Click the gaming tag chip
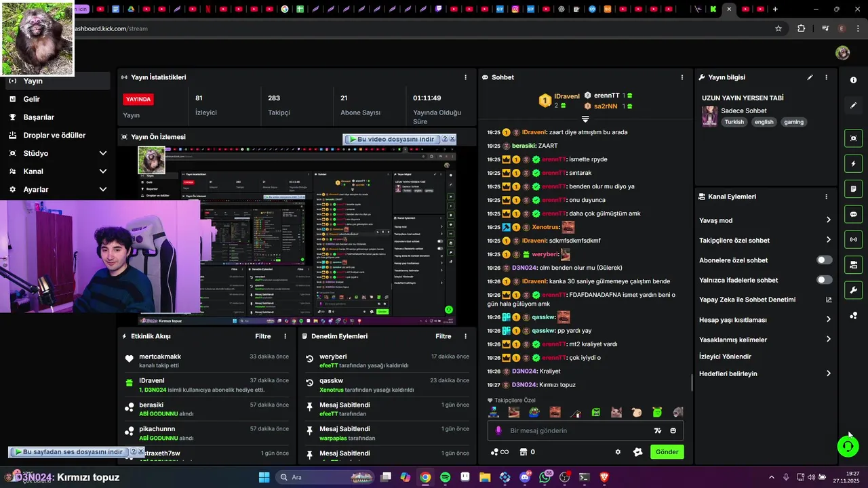This screenshot has width=868, height=488. pyautogui.click(x=793, y=122)
